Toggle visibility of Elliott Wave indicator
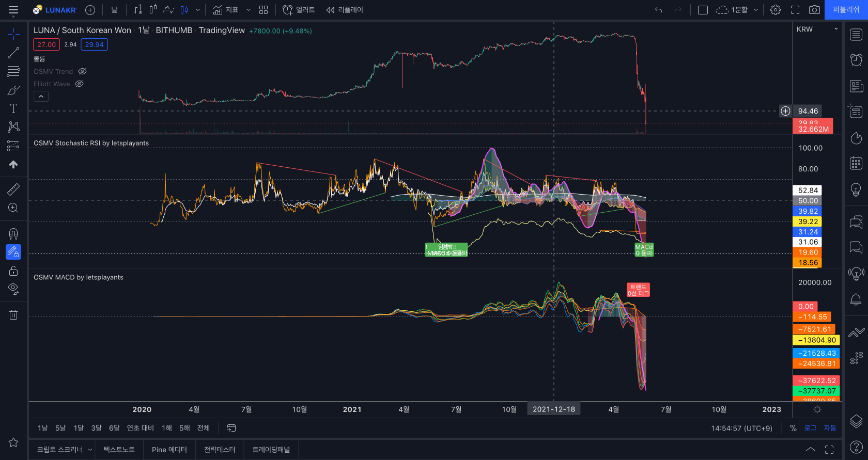This screenshot has width=868, height=460. tap(79, 84)
